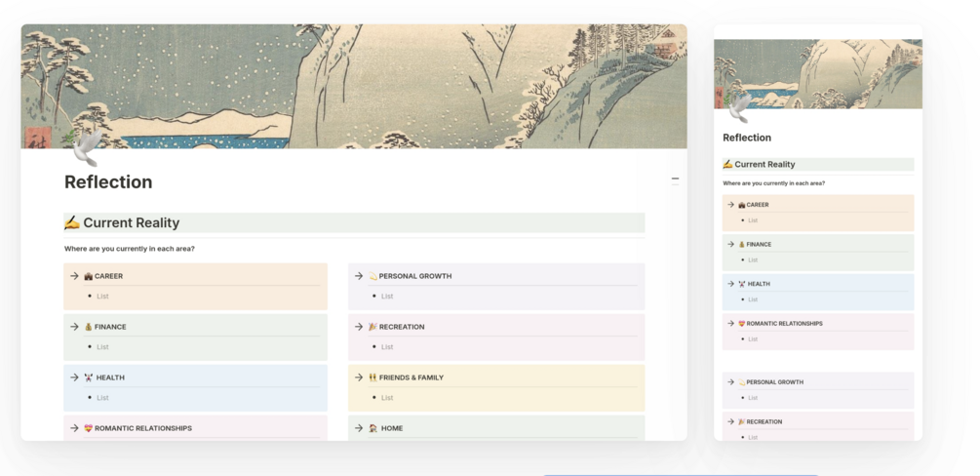980x476 pixels.
Task: Click the HOME emoji icon in desktop preview
Action: [x=373, y=428]
